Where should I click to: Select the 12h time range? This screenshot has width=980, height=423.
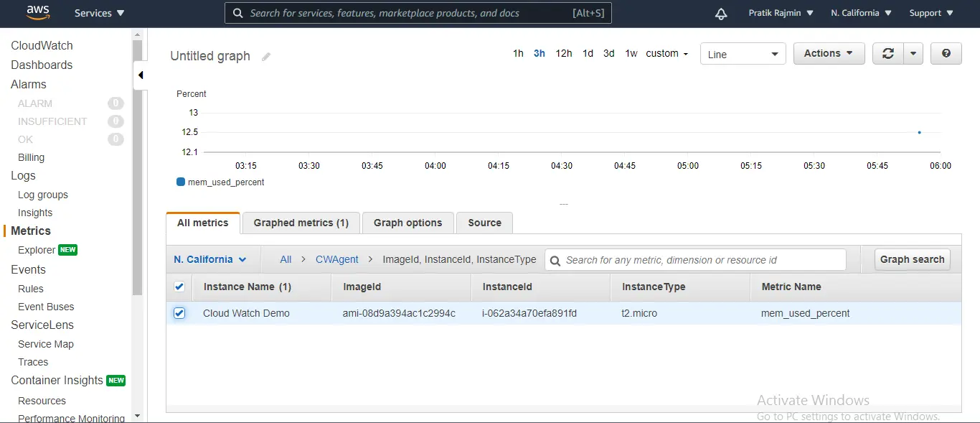[564, 53]
